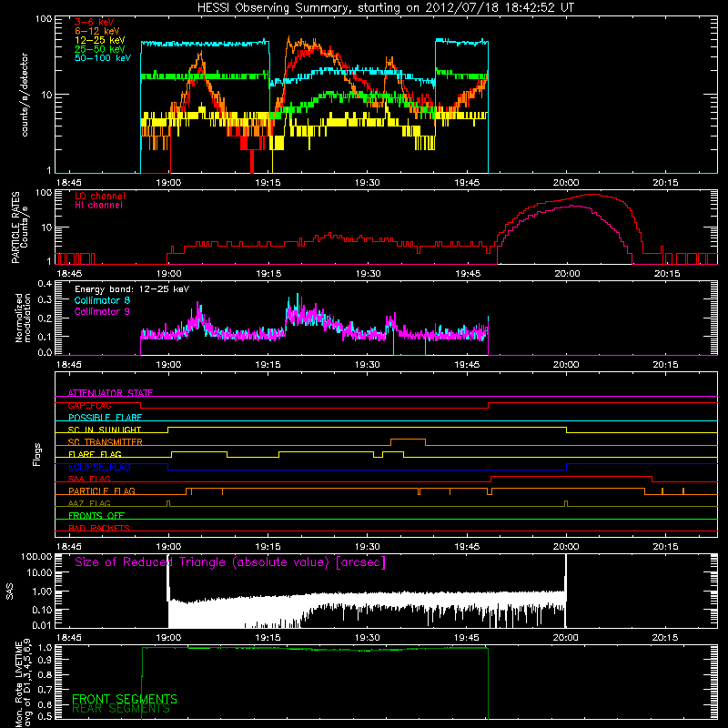
Task: Click the 19:30 tick under the modulation plot
Action: [368, 365]
